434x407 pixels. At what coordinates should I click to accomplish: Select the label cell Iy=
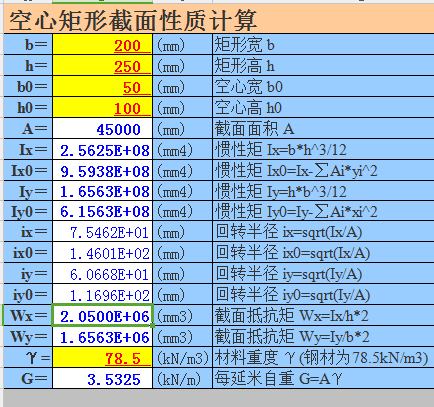[28, 191]
